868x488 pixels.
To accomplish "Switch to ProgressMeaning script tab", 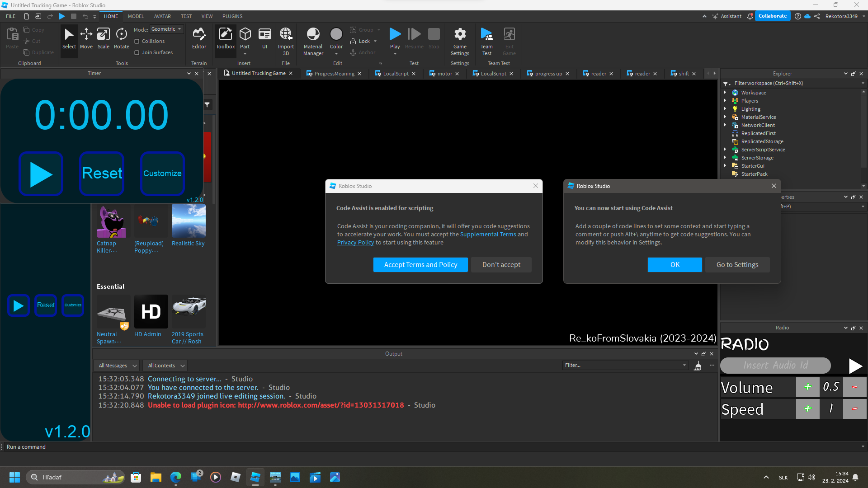I will click(334, 74).
